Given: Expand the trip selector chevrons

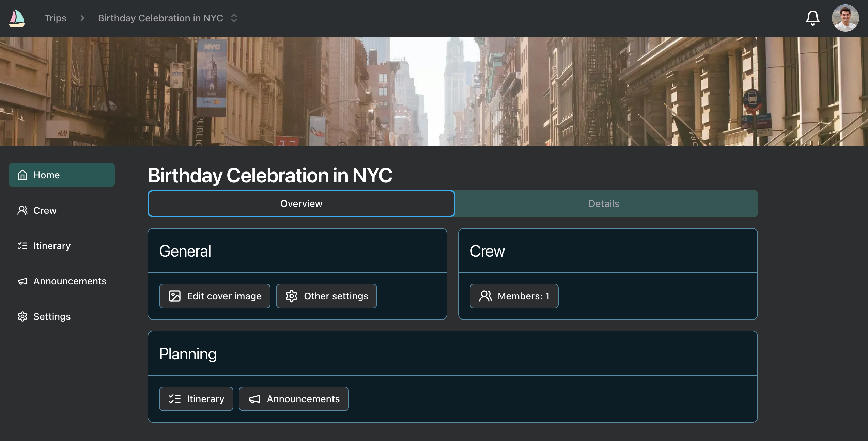Looking at the screenshot, I should (x=234, y=18).
